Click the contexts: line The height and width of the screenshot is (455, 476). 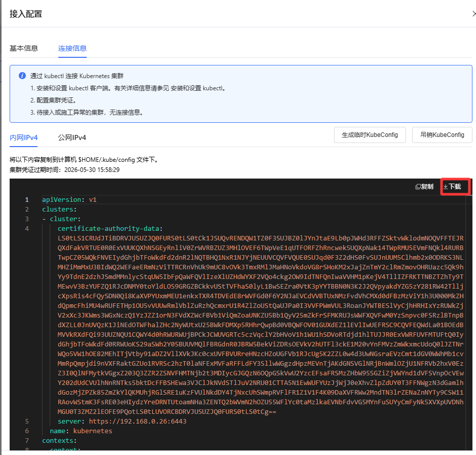click(59, 441)
